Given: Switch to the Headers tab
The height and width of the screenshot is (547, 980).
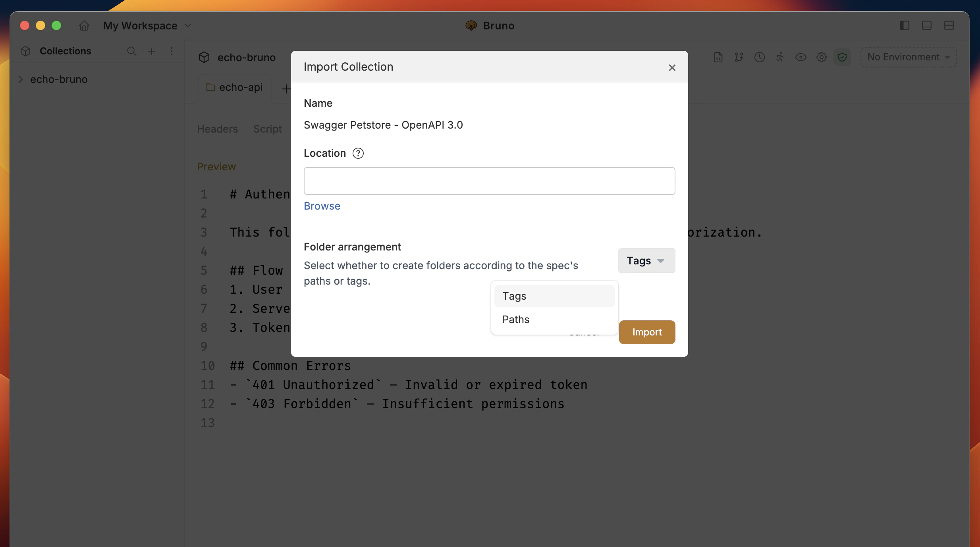Looking at the screenshot, I should (x=217, y=129).
